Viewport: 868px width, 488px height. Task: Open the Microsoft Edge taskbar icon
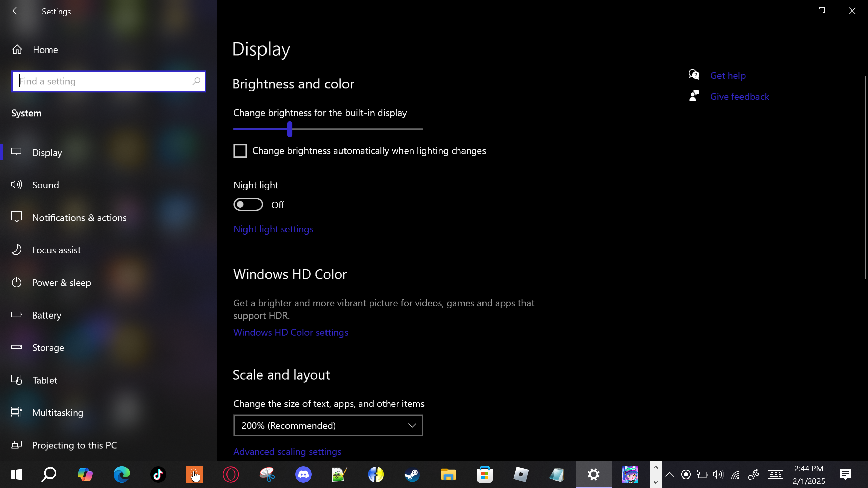[122, 474]
